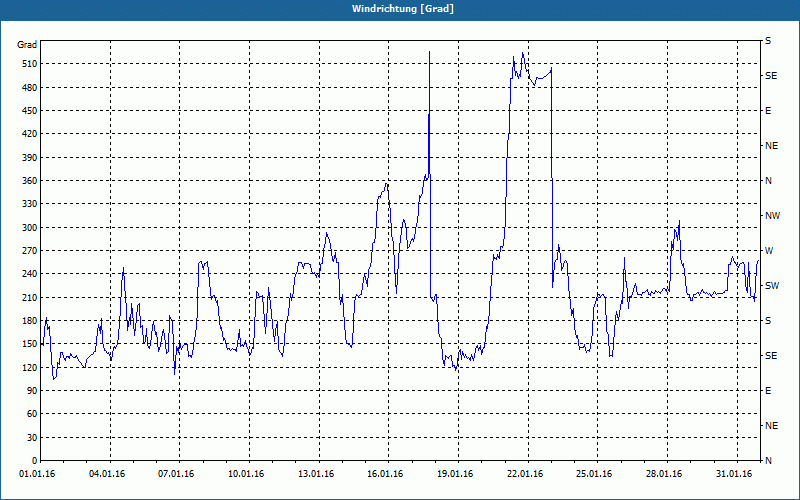Select the topmost S compass label
This screenshot has width=800, height=500.
768,41
